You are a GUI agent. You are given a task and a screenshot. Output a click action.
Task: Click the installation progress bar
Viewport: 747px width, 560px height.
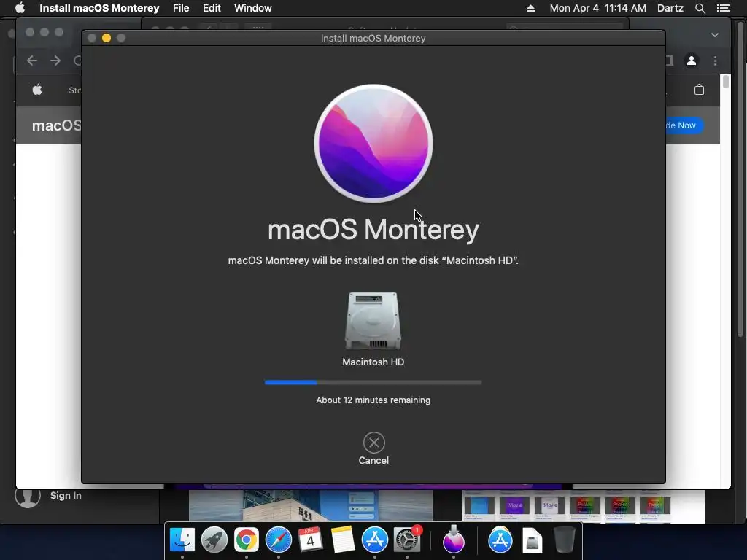click(x=373, y=382)
